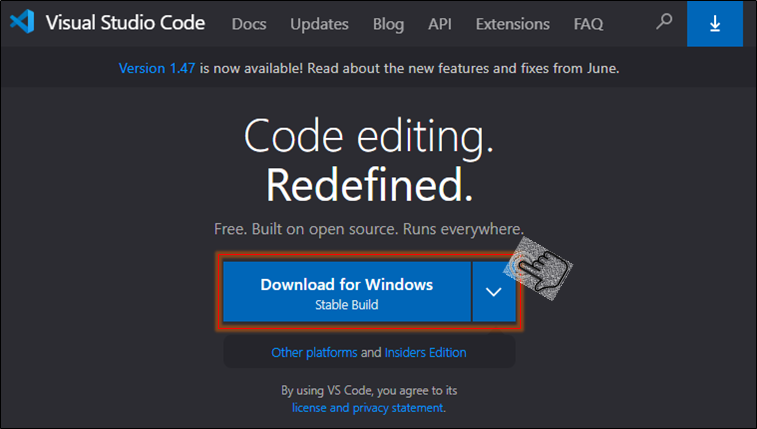Viewport: 757px width, 429px height.
Task: Click the blue download arrow icon in header
Action: pos(715,24)
